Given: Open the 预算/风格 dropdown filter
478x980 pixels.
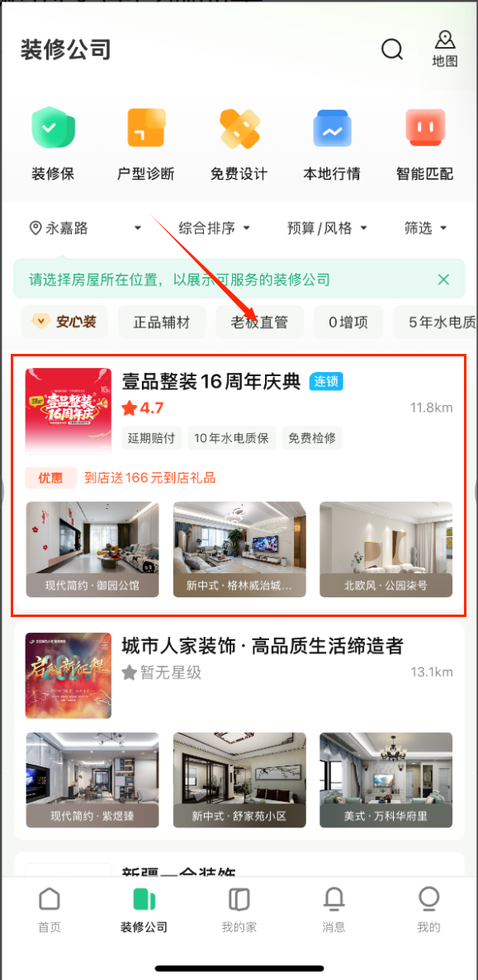Looking at the screenshot, I should tap(327, 229).
